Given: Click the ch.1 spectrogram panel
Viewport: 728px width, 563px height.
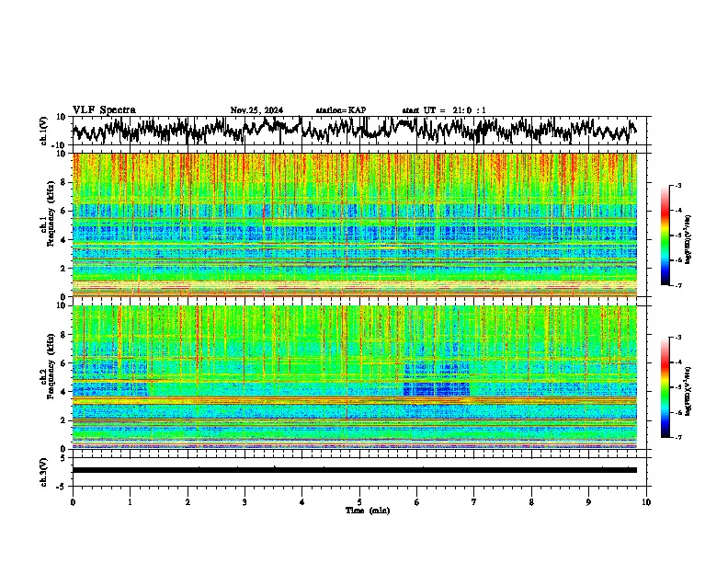Looking at the screenshot, I should click(354, 224).
